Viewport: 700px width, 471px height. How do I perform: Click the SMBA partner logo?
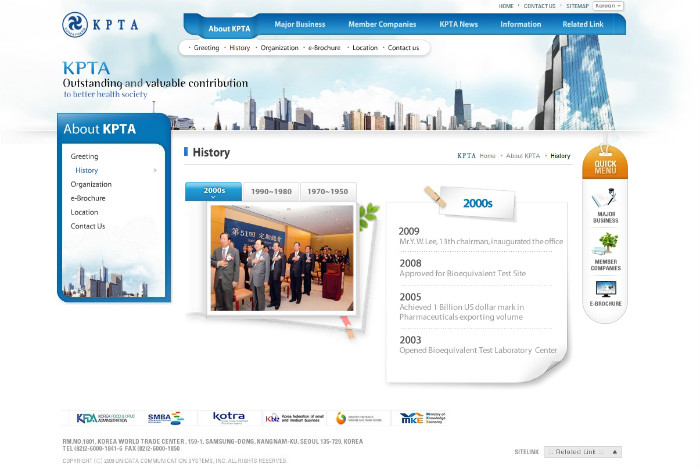pyautogui.click(x=165, y=418)
